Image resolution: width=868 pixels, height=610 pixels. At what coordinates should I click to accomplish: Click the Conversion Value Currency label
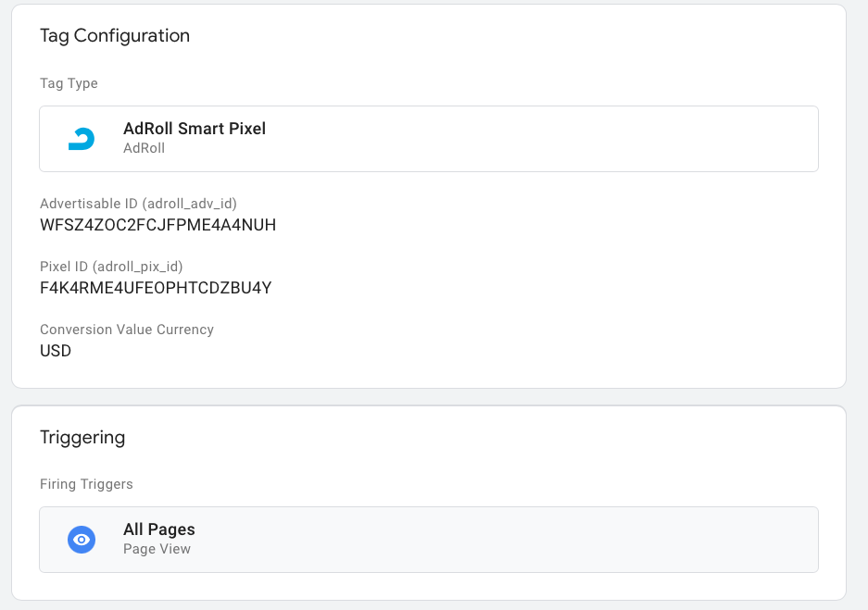pyautogui.click(x=127, y=330)
